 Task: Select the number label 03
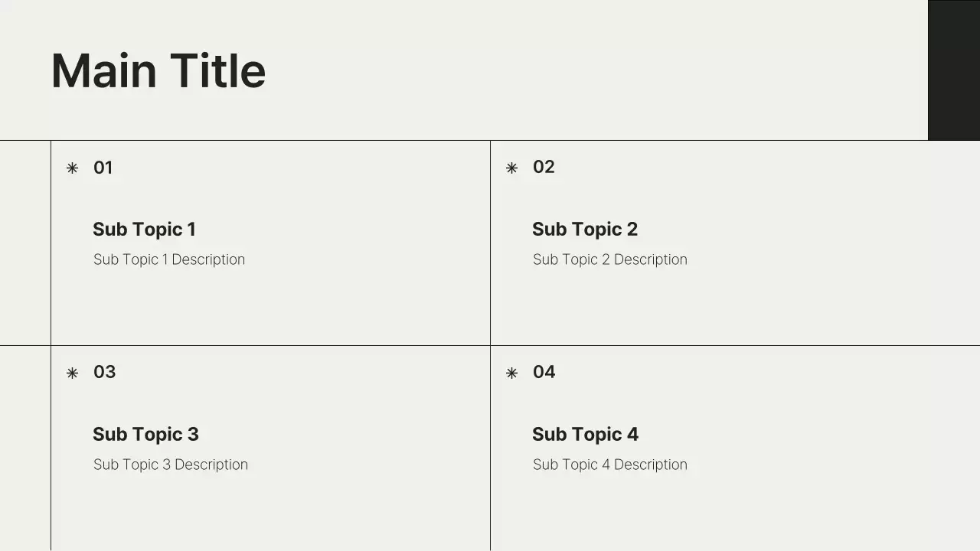(104, 372)
